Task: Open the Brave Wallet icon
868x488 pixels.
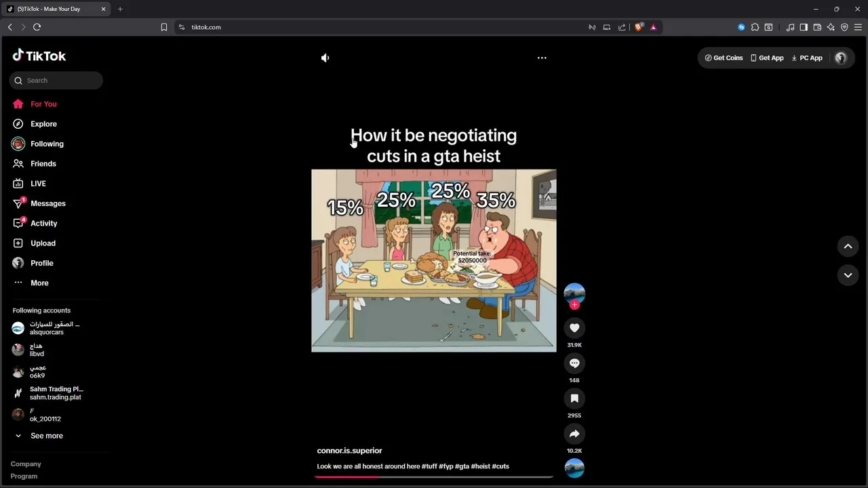Action: [817, 27]
